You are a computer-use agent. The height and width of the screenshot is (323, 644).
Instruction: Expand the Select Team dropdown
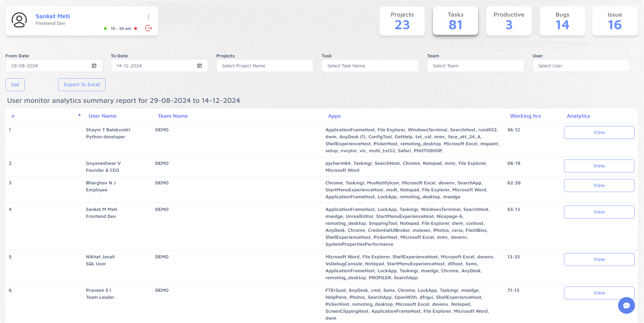tap(475, 66)
